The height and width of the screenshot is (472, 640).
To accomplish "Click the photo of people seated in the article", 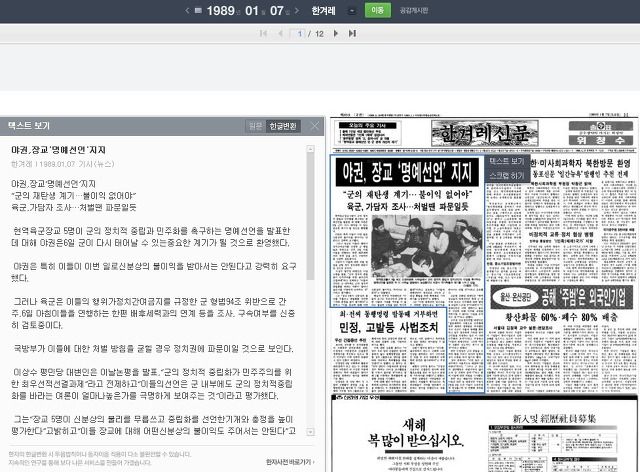I will (x=427, y=246).
